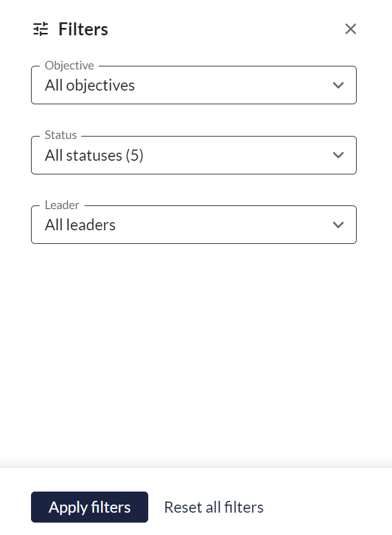Click blank header space between Filters and X
Screen dimensions: 392x535
[x=225, y=29]
